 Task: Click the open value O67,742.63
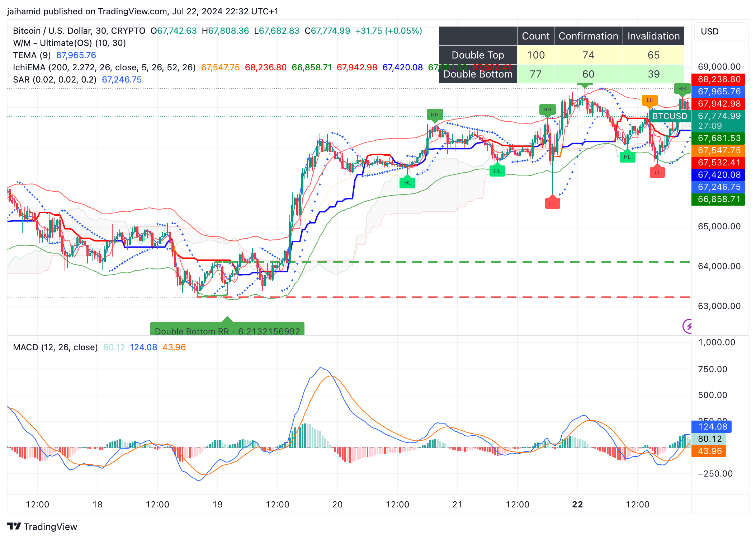[174, 31]
